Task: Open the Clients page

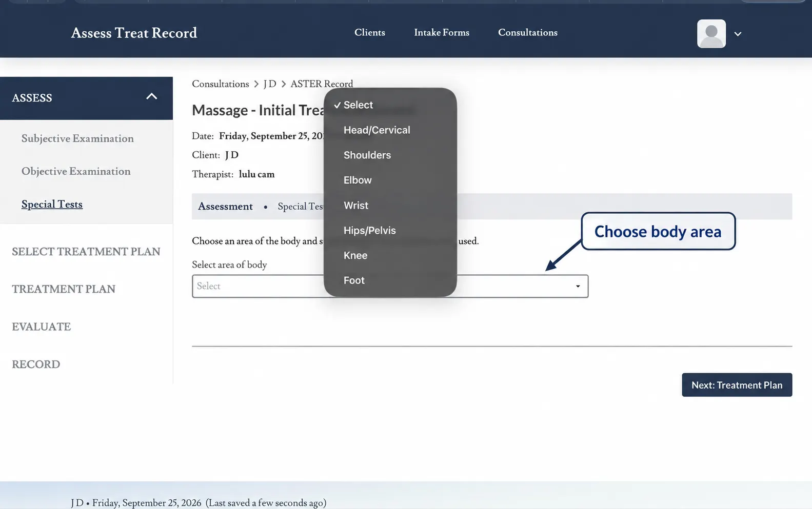Action: click(369, 32)
